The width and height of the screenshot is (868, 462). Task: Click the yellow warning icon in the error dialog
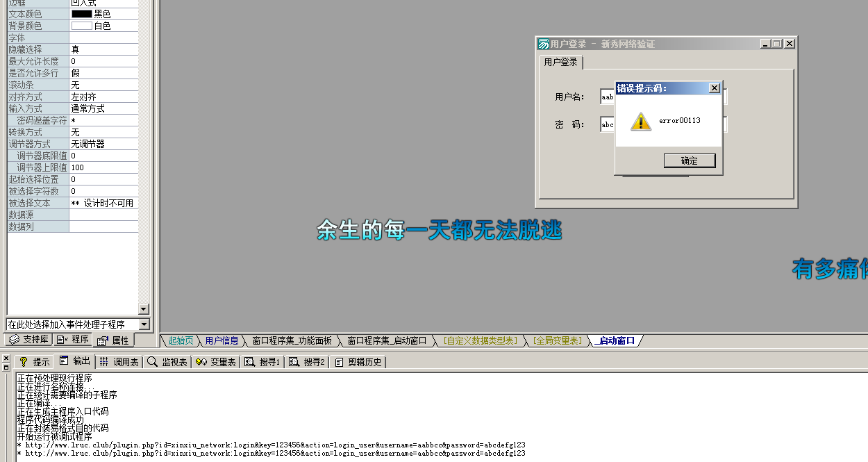coord(640,122)
